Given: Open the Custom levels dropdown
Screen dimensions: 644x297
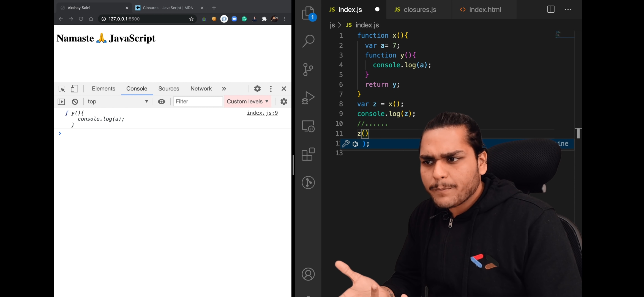Looking at the screenshot, I should point(247,102).
